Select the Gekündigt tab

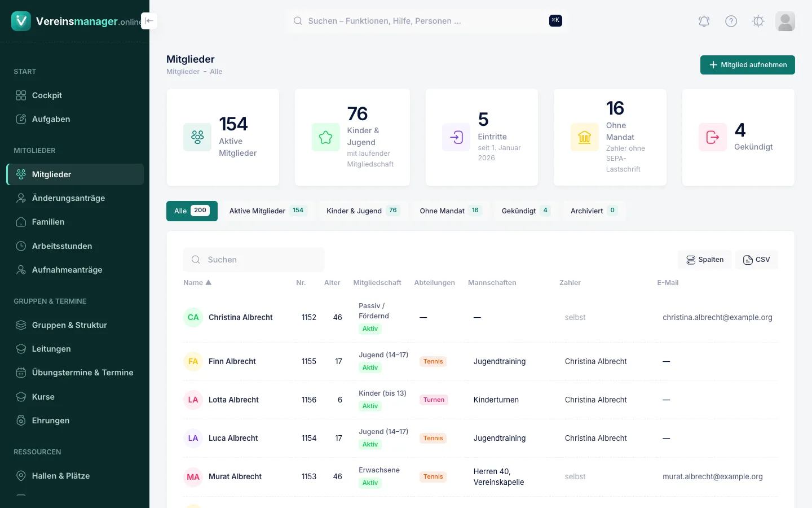pos(526,211)
